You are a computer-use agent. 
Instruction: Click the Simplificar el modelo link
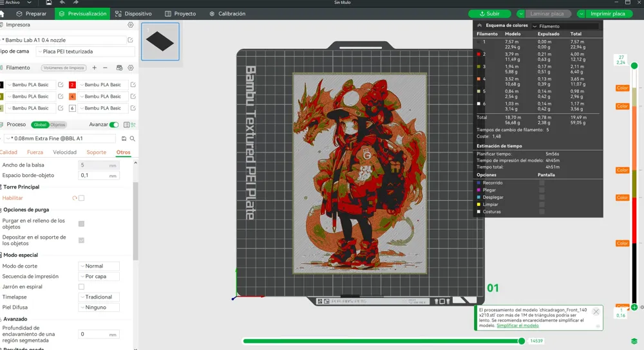tap(518, 326)
